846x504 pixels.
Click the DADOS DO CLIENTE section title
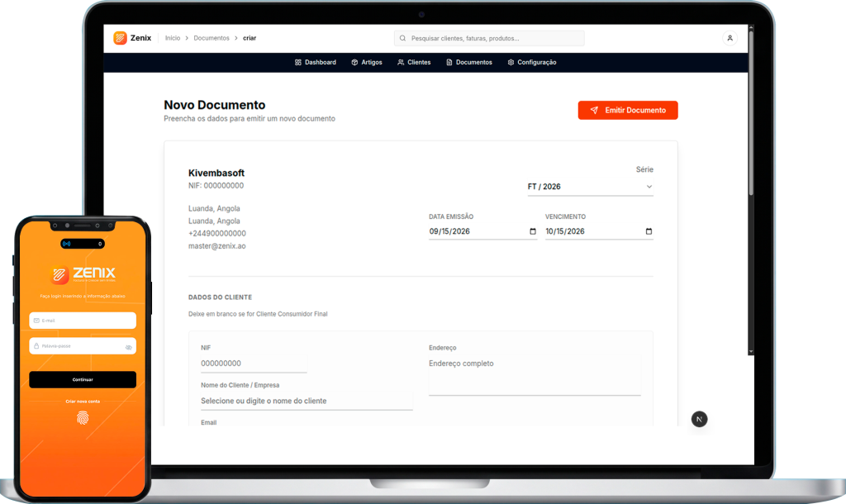220,297
